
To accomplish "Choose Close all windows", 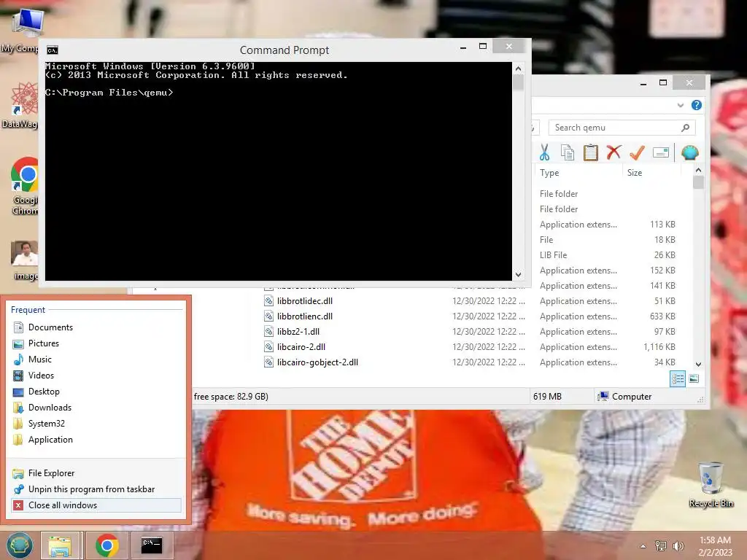I will [96, 505].
